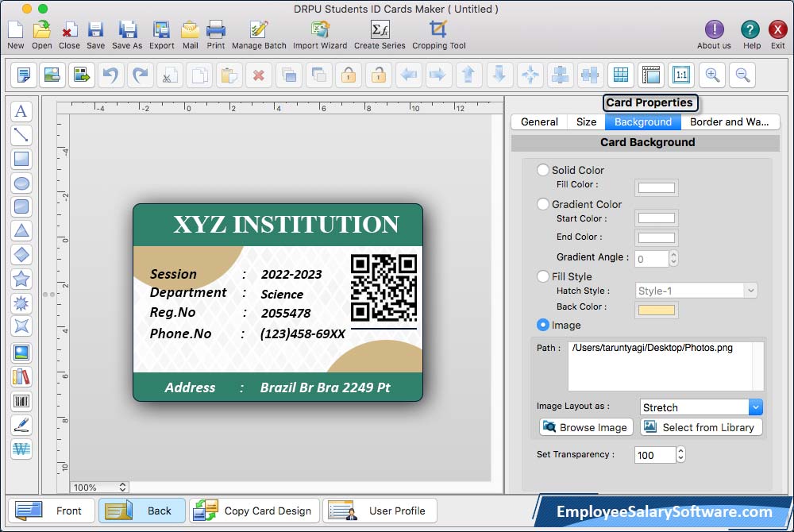Click the 1:1 actual size icon
The width and height of the screenshot is (794, 532).
pos(681,75)
